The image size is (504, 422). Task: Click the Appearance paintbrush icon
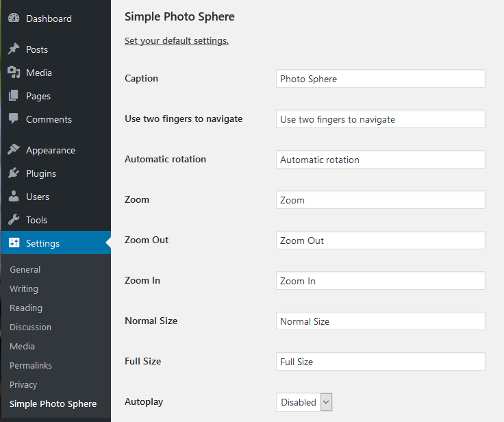[x=14, y=149]
